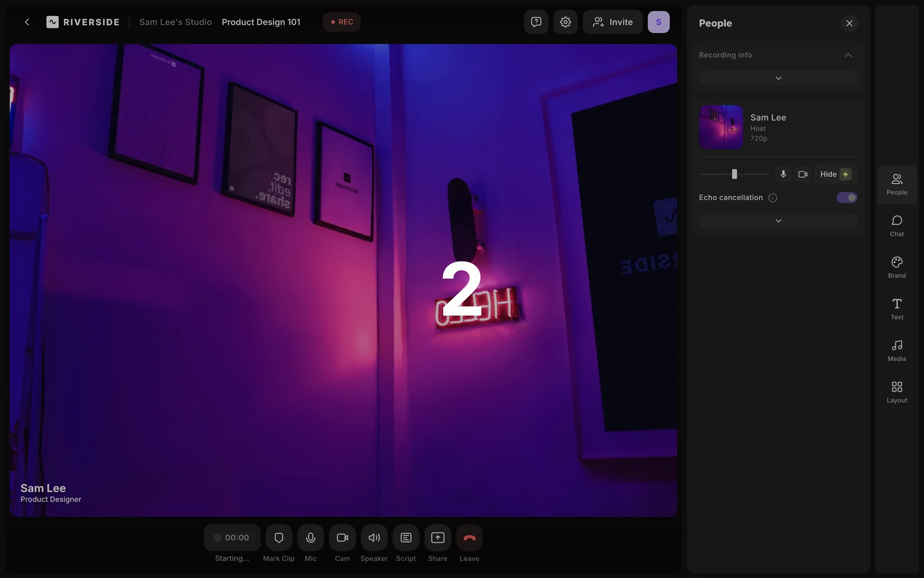Expand chevron below Recording info
This screenshot has height=578, width=924.
click(778, 78)
